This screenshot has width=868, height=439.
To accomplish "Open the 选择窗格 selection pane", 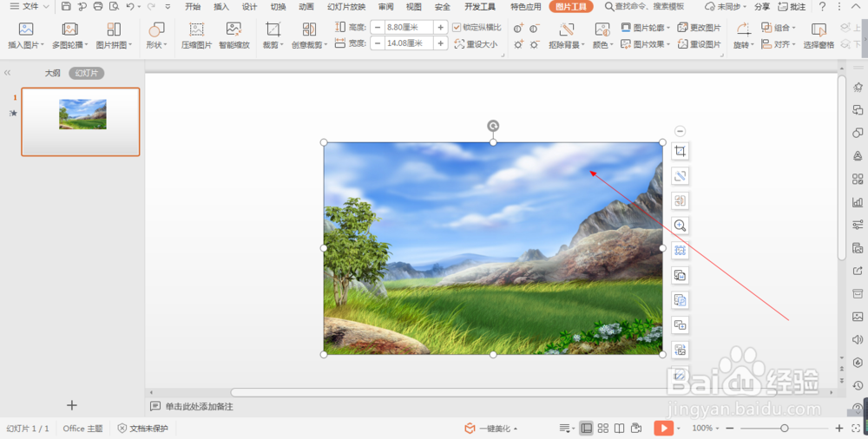I will point(819,36).
